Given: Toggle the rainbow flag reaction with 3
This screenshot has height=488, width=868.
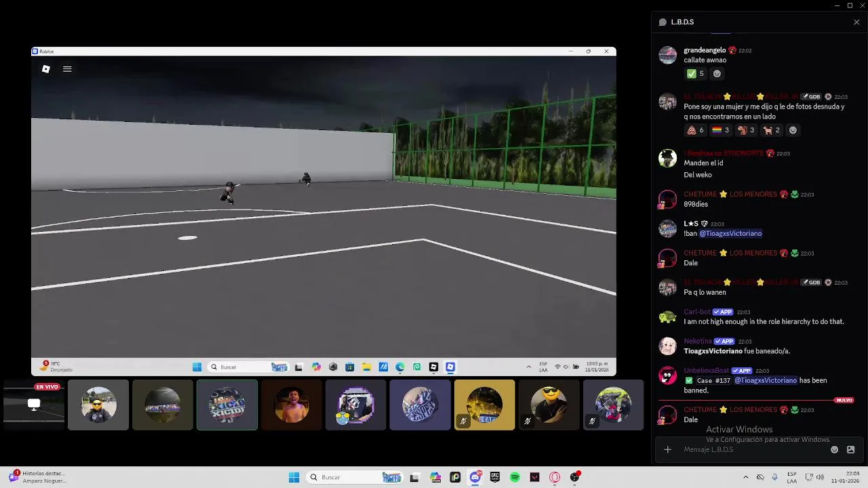Looking at the screenshot, I should (720, 130).
